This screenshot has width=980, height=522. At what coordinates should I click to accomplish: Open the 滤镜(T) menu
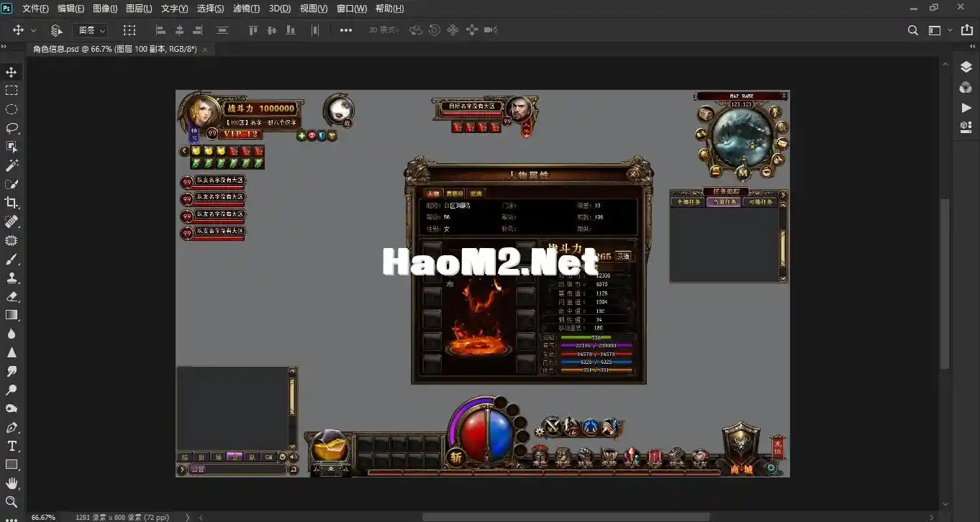point(247,9)
